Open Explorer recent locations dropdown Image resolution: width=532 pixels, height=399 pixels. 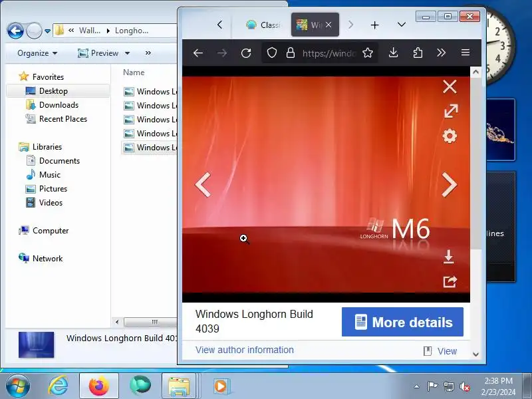[x=48, y=31]
